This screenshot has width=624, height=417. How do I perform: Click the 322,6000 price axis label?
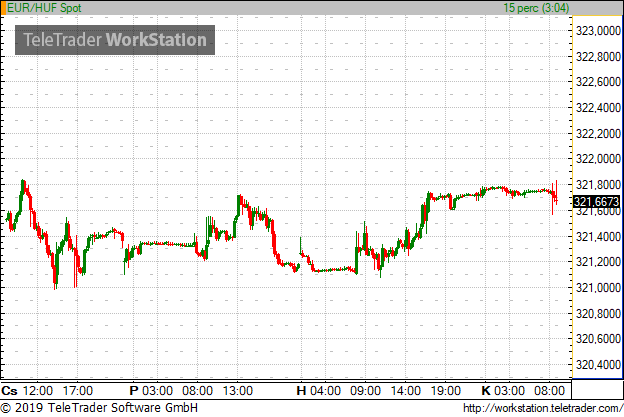[x=598, y=82]
